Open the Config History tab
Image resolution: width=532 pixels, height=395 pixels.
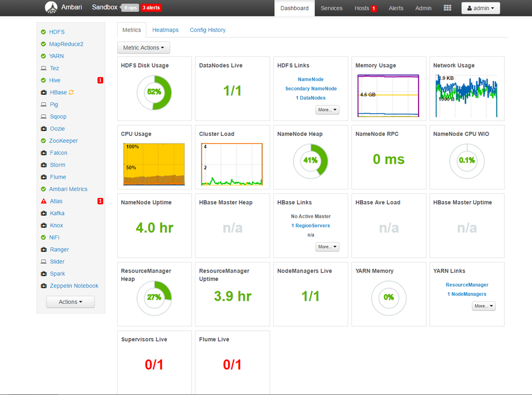pos(208,30)
